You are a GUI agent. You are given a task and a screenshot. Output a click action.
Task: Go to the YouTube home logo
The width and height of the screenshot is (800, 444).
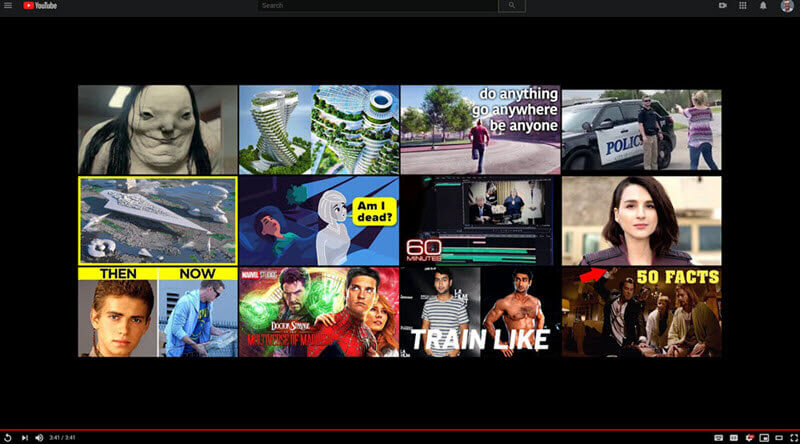coord(40,6)
